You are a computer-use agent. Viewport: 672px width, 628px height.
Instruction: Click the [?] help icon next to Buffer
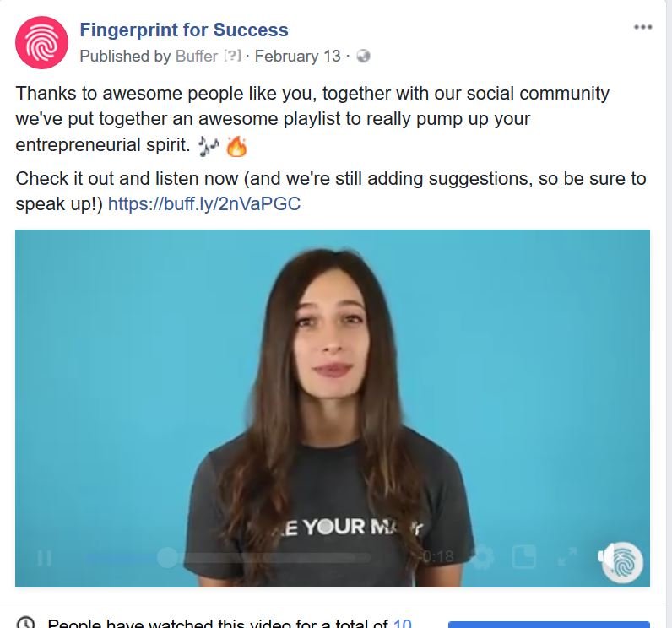click(x=232, y=56)
